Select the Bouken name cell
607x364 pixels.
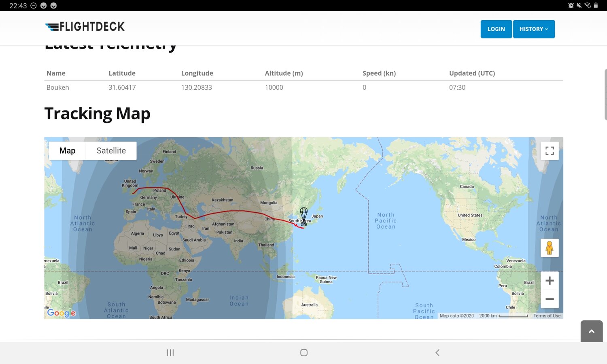(x=58, y=87)
